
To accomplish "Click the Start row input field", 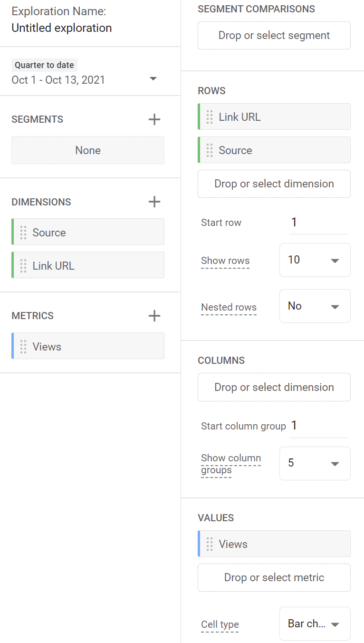I will click(318, 223).
